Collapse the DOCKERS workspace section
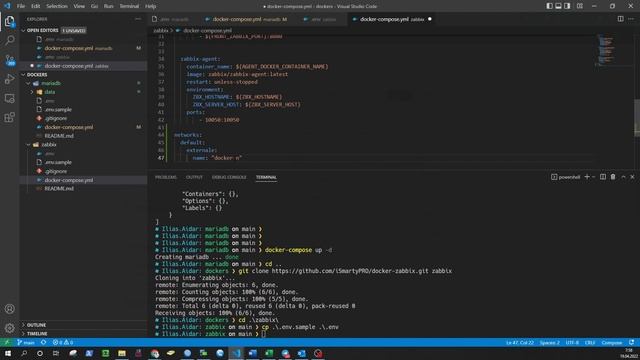640x360 pixels. click(23, 75)
